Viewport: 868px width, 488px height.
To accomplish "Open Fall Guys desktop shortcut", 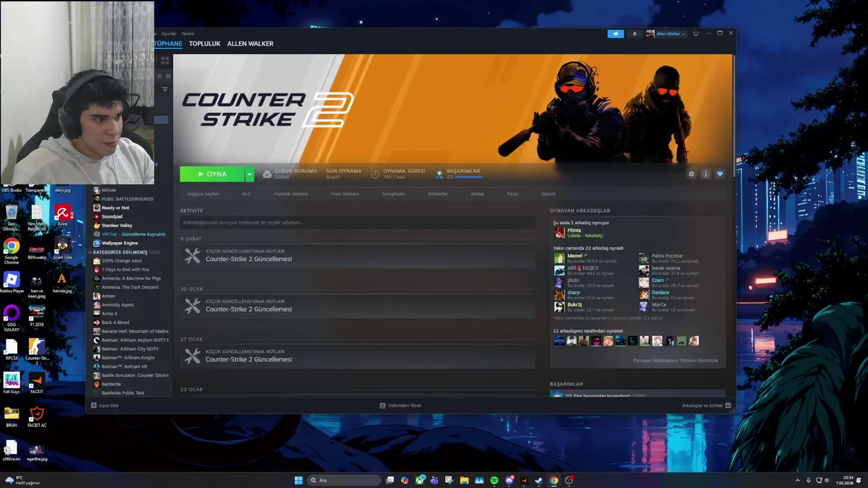I will tap(12, 383).
